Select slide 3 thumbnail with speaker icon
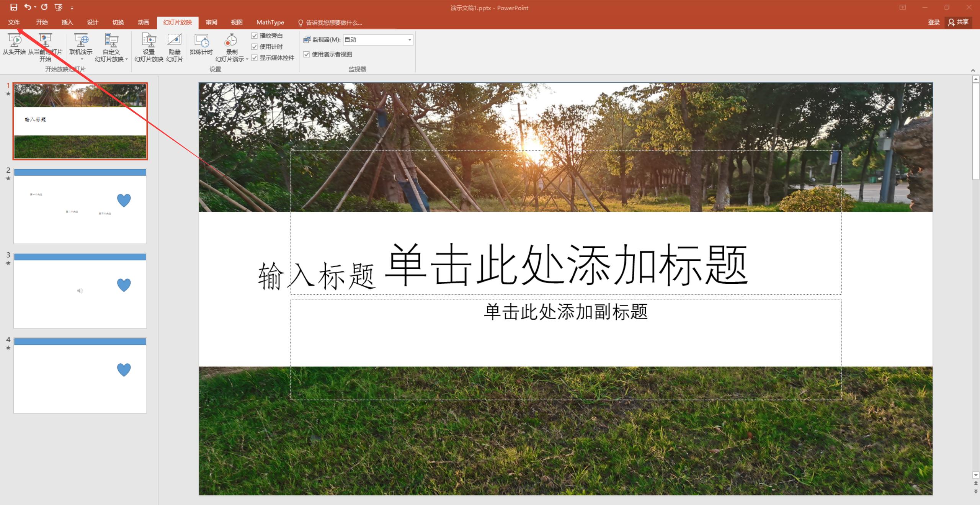The image size is (980, 505). (80, 291)
